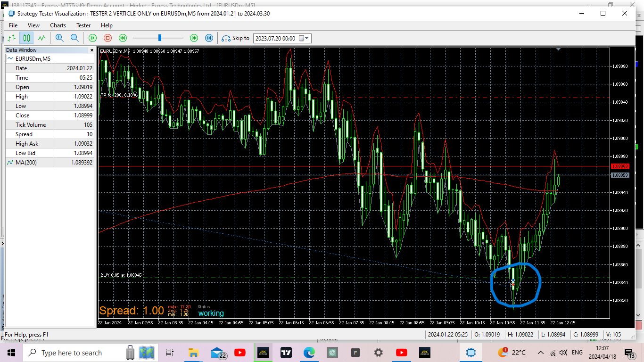Click status bar date 2024.01.22 05:25
Image resolution: width=644 pixels, height=362 pixels.
tap(448, 335)
